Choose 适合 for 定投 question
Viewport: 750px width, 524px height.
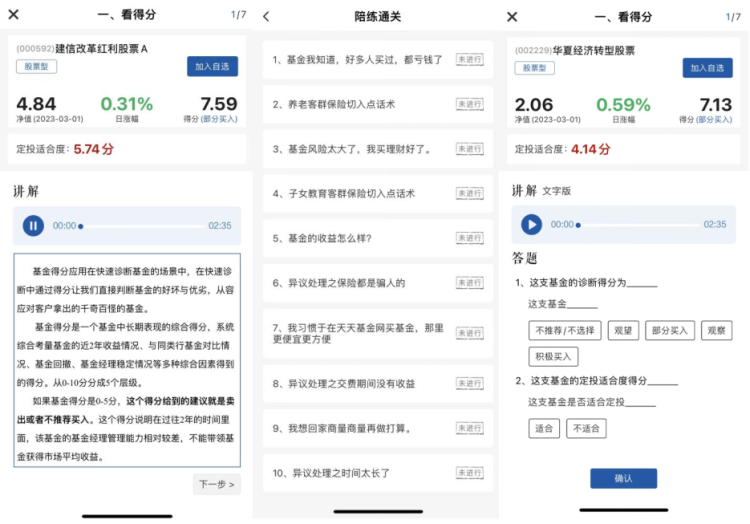pyautogui.click(x=544, y=428)
